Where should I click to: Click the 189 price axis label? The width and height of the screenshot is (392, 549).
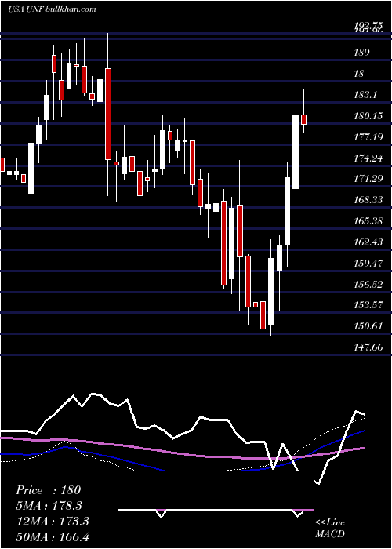tap(361, 53)
